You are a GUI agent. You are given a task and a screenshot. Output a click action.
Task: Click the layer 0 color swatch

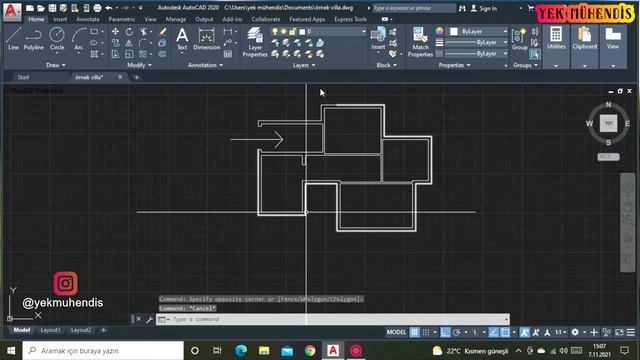302,31
